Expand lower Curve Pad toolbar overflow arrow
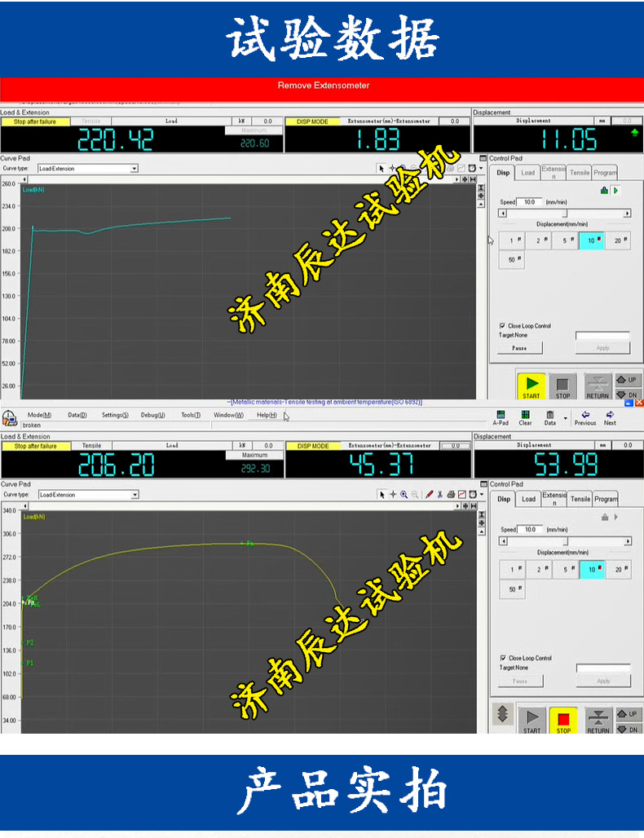This screenshot has height=838, width=644. tap(482, 495)
